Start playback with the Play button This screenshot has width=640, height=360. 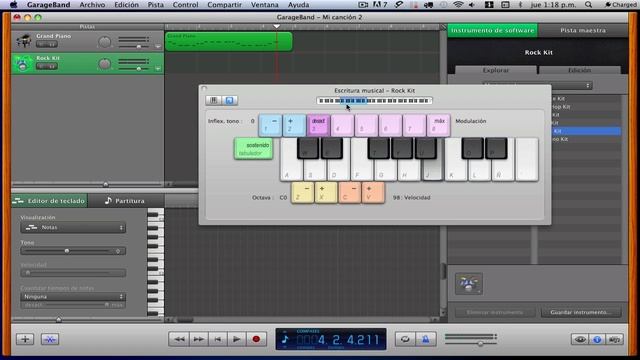tap(237, 339)
